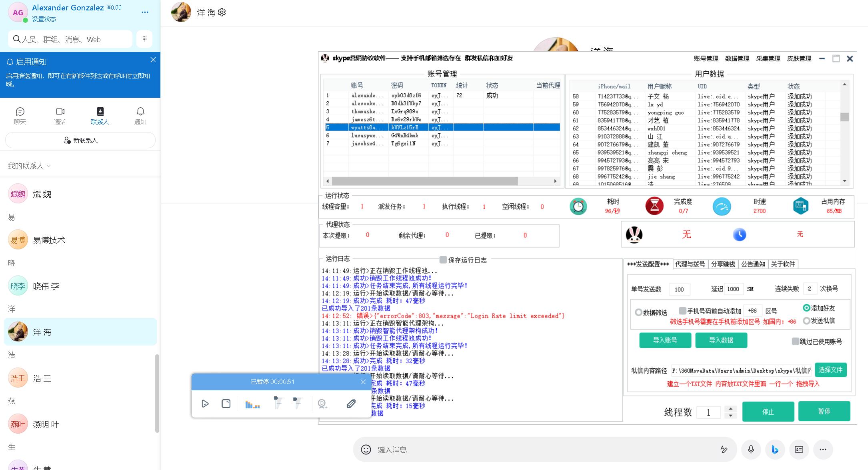
Task: Open the gear icon next to 洋 海
Action: click(x=222, y=12)
